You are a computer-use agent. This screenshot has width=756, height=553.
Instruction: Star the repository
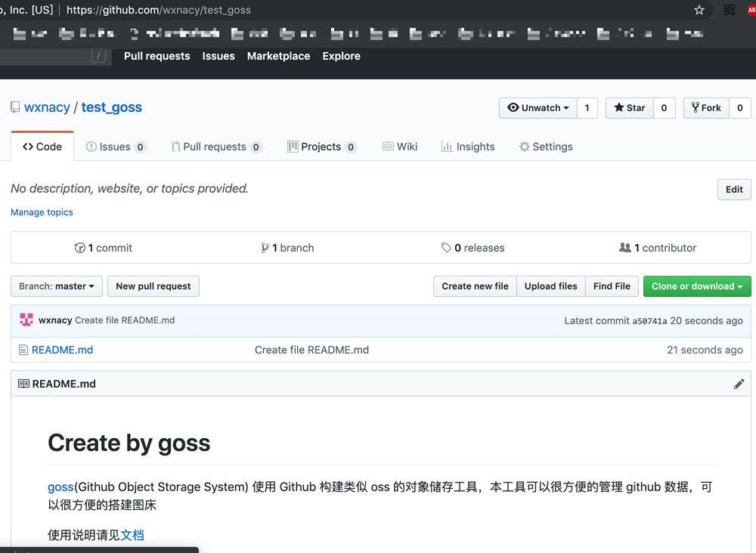630,108
